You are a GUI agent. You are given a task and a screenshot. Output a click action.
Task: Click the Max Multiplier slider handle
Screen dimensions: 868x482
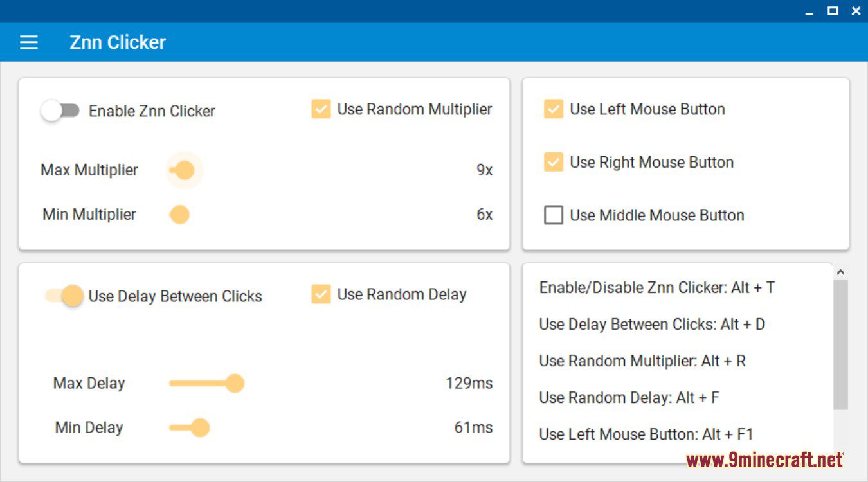185,170
